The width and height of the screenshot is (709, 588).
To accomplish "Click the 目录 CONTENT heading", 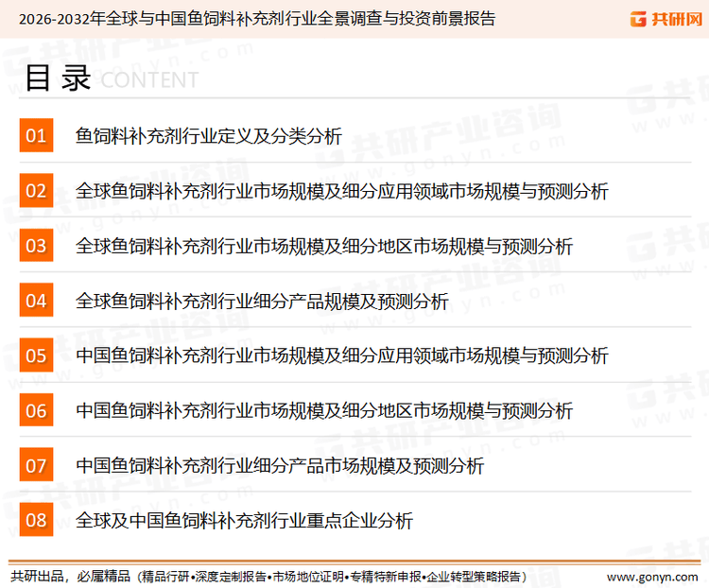I will point(112,78).
